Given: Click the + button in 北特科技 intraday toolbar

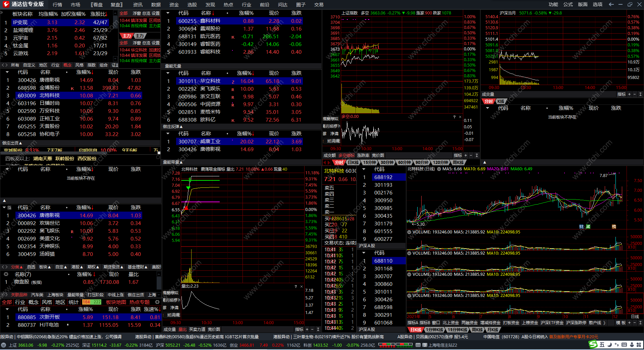Looking at the screenshot, I should tap(307, 330).
